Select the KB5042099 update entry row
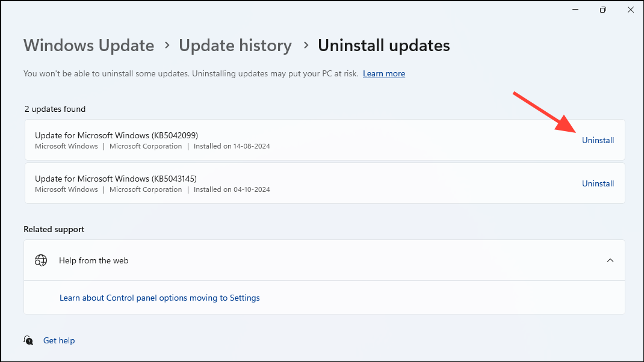The height and width of the screenshot is (362, 644). coord(241,140)
